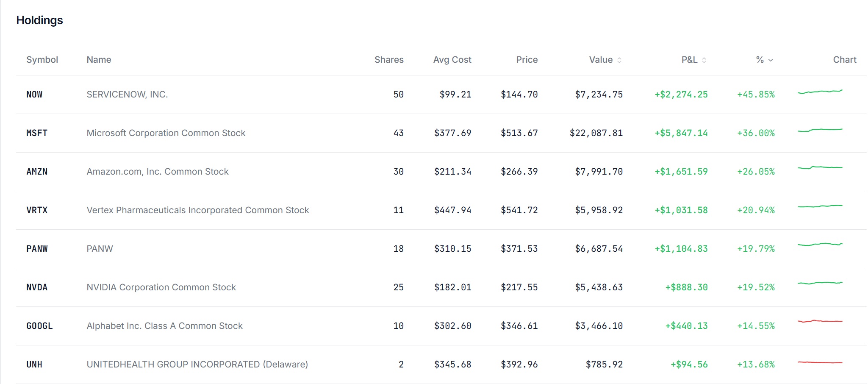This screenshot has width=868, height=384.
Task: Click GOOGL return +14.55%
Action: [756, 326]
